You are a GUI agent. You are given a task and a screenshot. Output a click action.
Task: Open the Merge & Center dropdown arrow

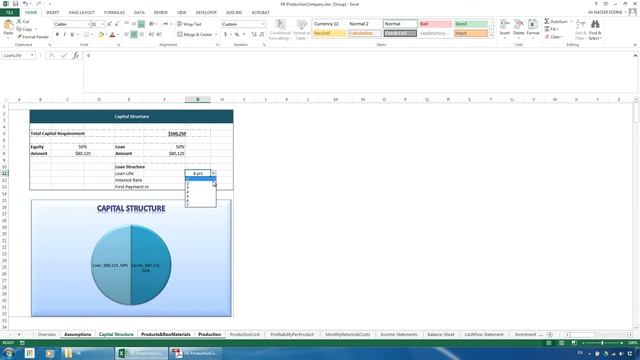tap(216, 35)
